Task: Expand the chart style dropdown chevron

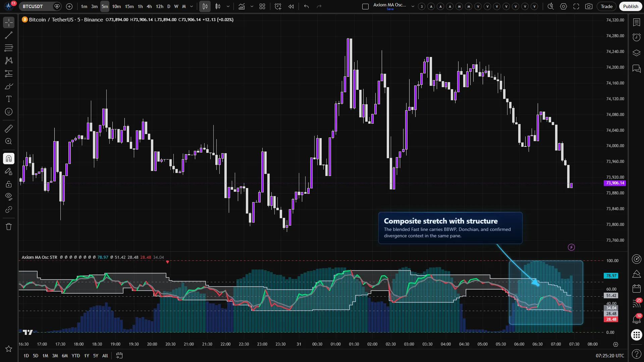Action: pyautogui.click(x=228, y=6)
